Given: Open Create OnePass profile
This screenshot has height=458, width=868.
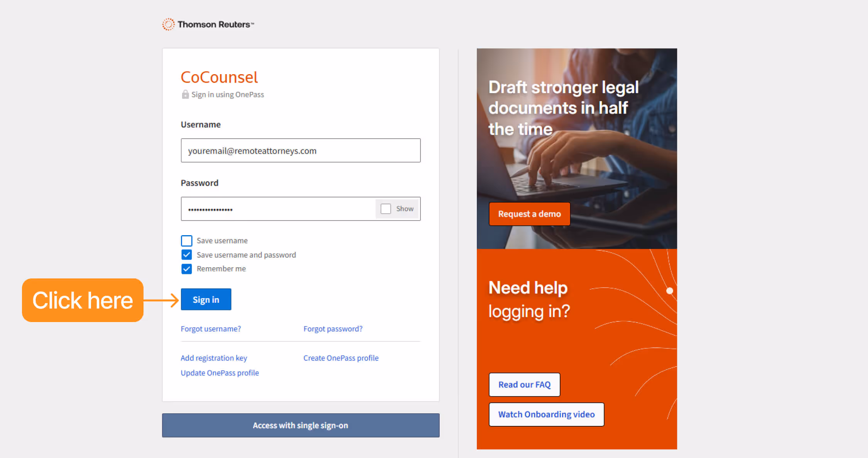Looking at the screenshot, I should point(341,358).
